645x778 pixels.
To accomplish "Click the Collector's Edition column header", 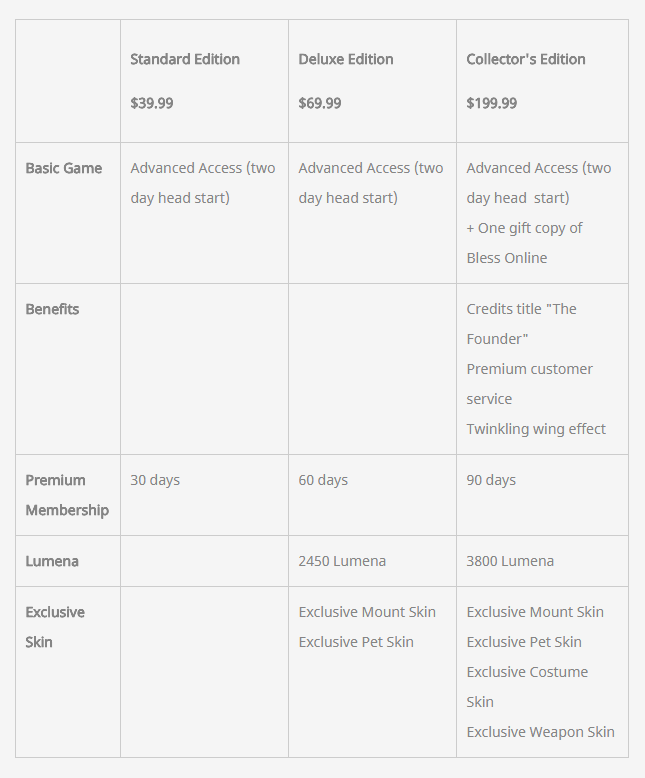I will pyautogui.click(x=526, y=59).
